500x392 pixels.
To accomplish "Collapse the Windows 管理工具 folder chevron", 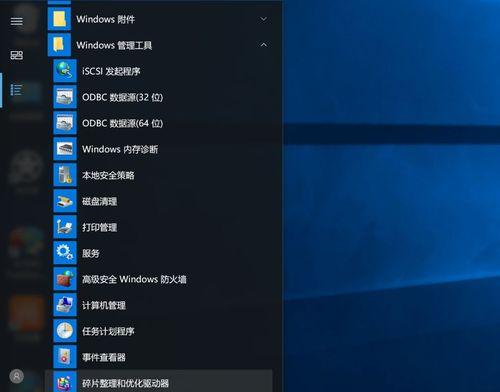I will pos(264,45).
